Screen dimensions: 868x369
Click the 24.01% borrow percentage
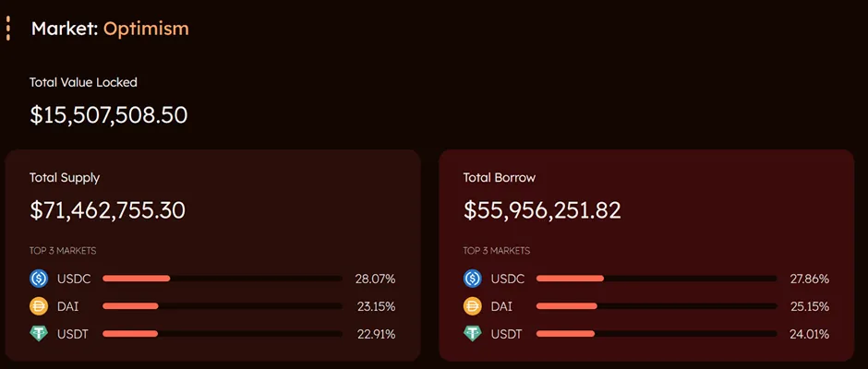809,334
